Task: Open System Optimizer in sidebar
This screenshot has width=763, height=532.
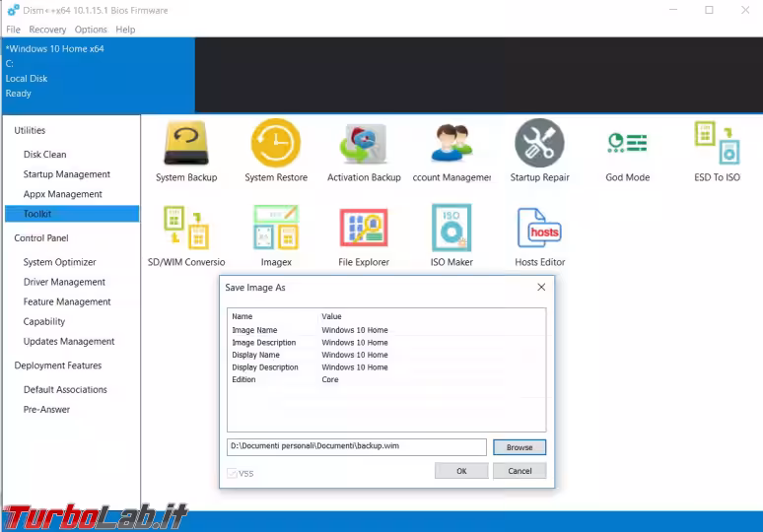Action: (59, 263)
